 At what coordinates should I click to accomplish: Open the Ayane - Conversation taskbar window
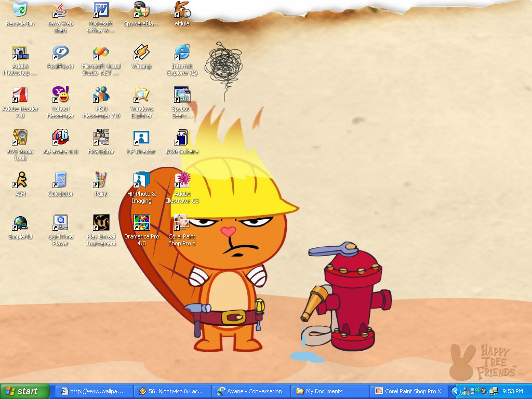click(251, 391)
